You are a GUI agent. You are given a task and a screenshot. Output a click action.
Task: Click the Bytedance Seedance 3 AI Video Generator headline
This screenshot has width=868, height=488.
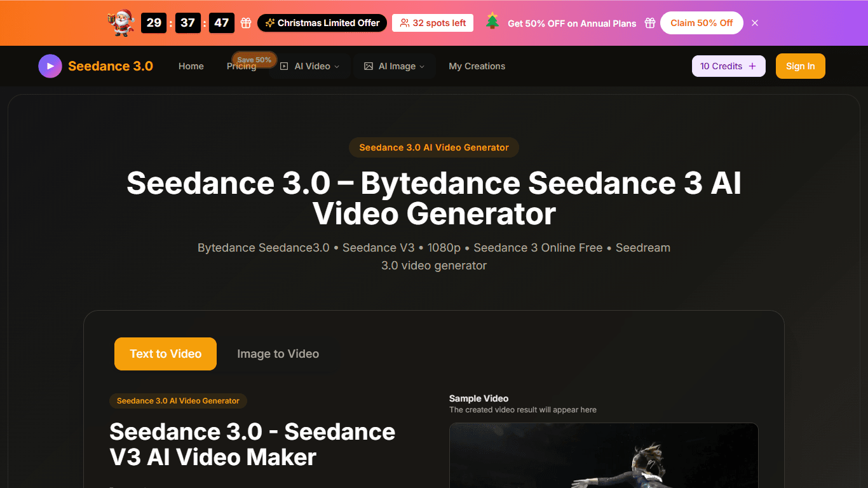(434, 198)
